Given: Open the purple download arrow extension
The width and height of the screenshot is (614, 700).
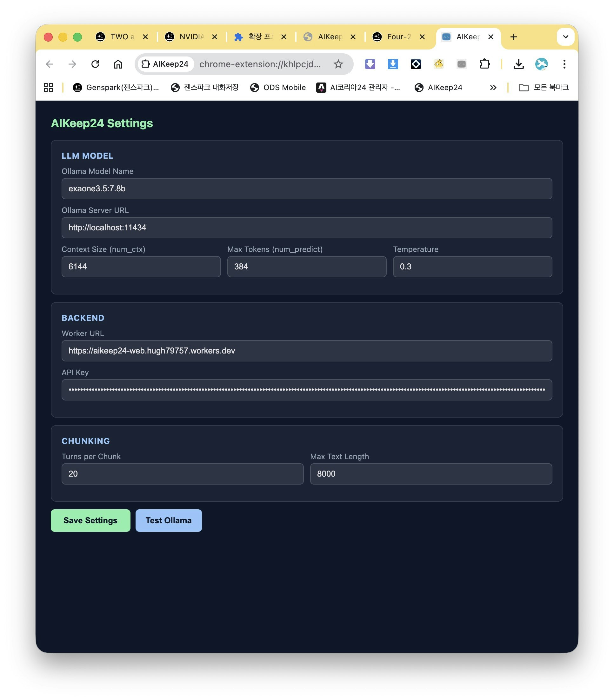Looking at the screenshot, I should 370,64.
